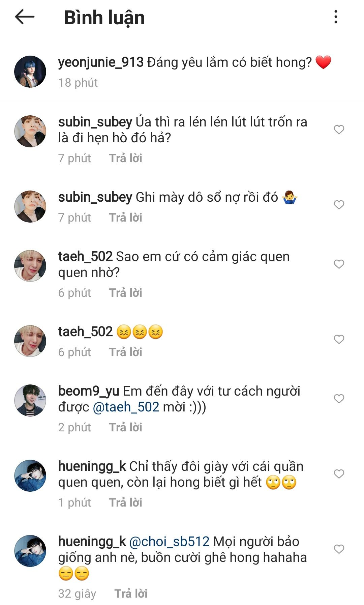Like subin_subey's comment about hẹn hò
Viewport: 364px width, 605px height.
339,129
